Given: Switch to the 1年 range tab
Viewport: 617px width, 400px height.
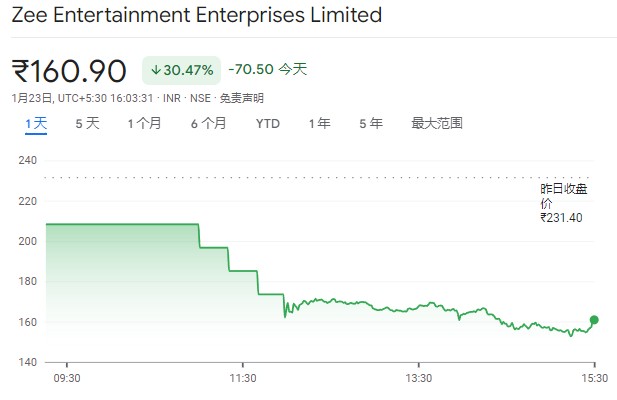Looking at the screenshot, I should [320, 124].
